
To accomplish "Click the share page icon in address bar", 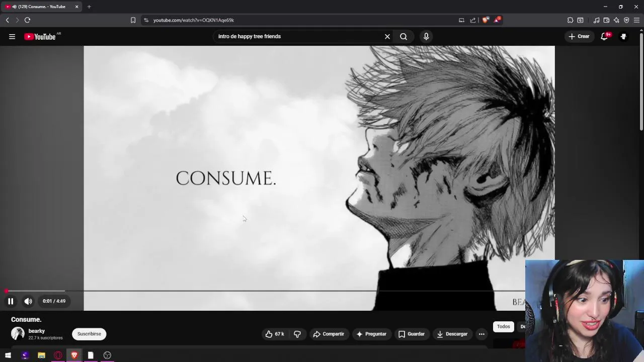I will pyautogui.click(x=473, y=20).
